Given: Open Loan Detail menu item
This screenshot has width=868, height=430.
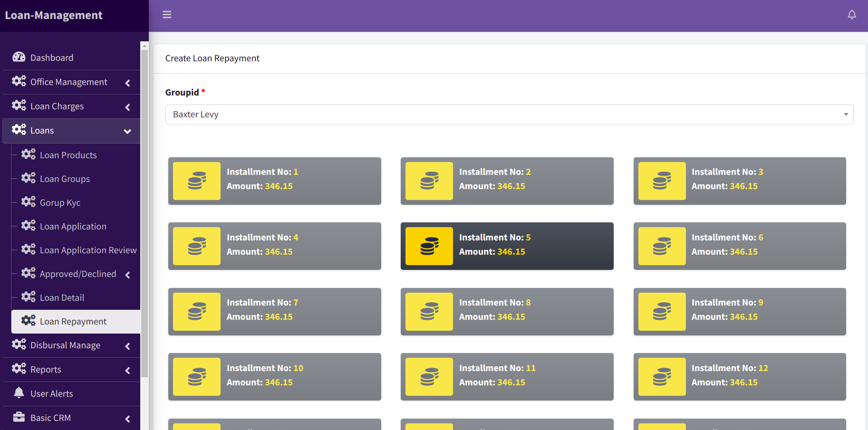Looking at the screenshot, I should [76, 297].
